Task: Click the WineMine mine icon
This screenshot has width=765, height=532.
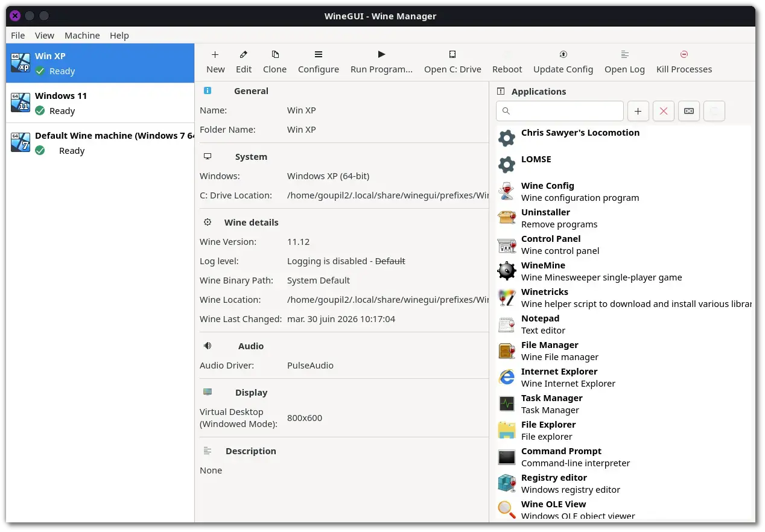Action: (x=507, y=271)
